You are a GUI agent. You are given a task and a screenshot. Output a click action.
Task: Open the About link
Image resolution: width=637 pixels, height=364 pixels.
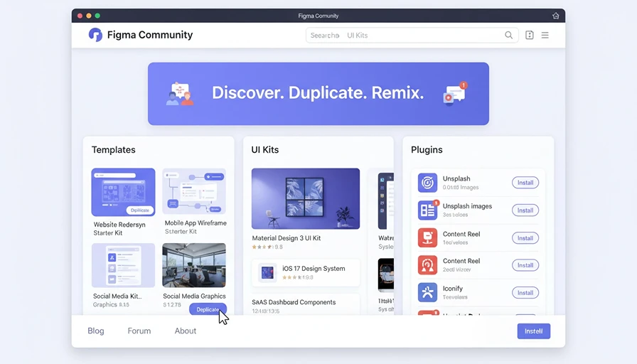186,331
